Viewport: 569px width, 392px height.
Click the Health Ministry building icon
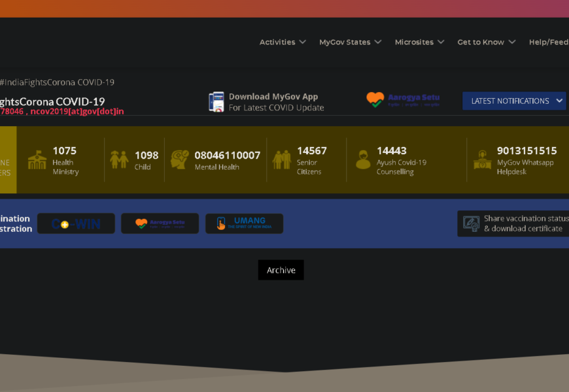click(x=37, y=160)
